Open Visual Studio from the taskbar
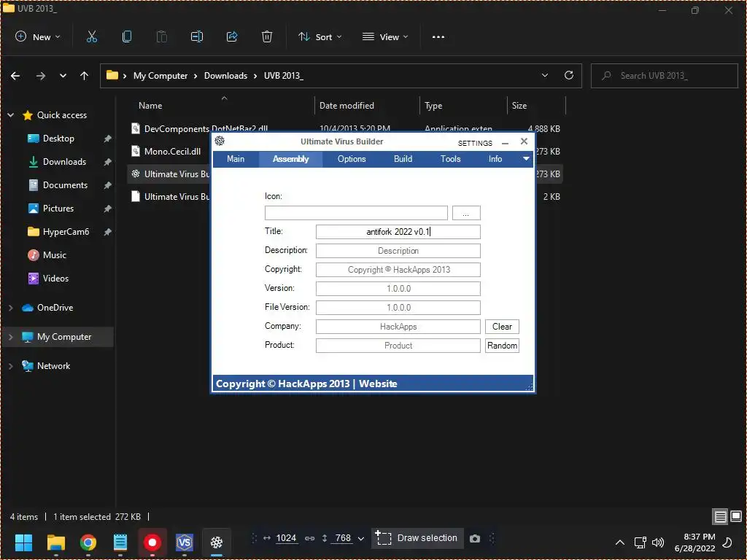The image size is (747, 560). 185,542
